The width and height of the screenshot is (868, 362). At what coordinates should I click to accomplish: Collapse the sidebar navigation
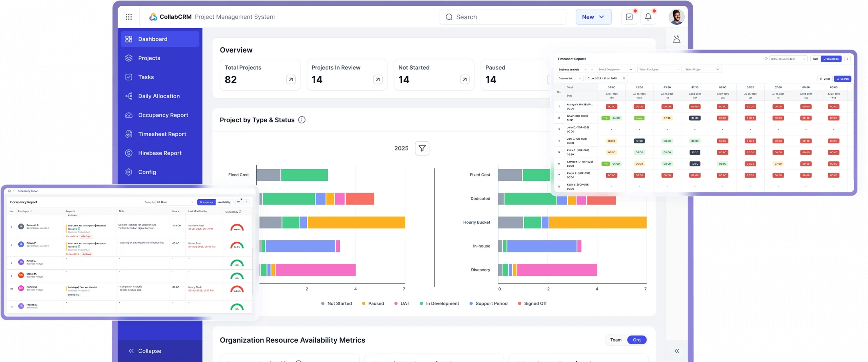coord(145,351)
